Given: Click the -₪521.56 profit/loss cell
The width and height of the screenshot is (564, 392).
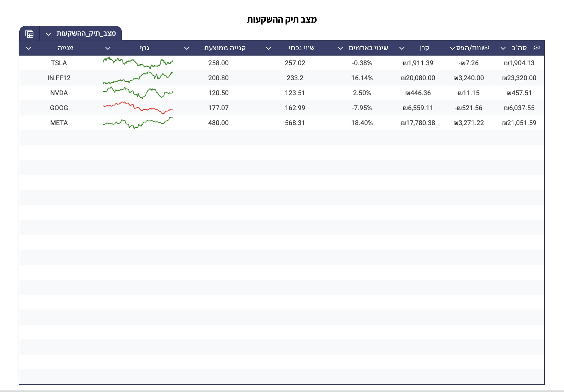Looking at the screenshot, I should click(x=468, y=108).
